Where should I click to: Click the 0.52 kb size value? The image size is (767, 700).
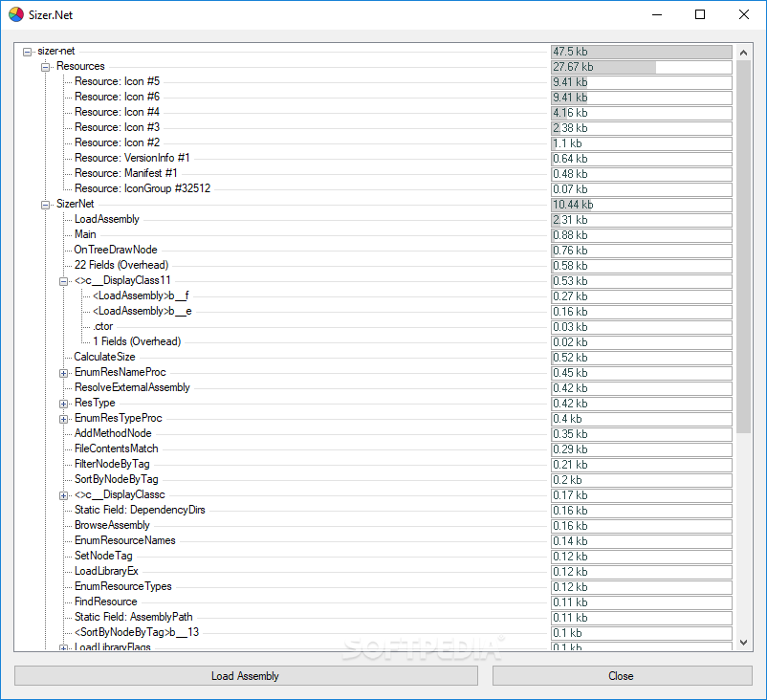[x=570, y=358]
